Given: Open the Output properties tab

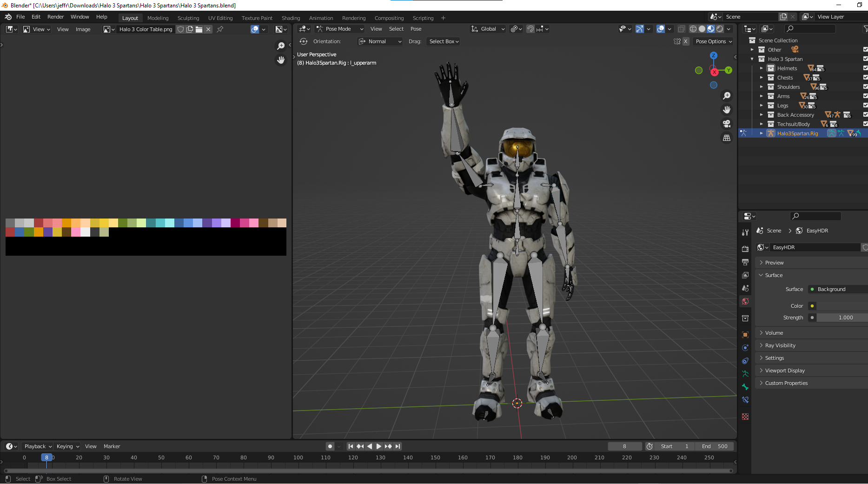Looking at the screenshot, I should [745, 262].
